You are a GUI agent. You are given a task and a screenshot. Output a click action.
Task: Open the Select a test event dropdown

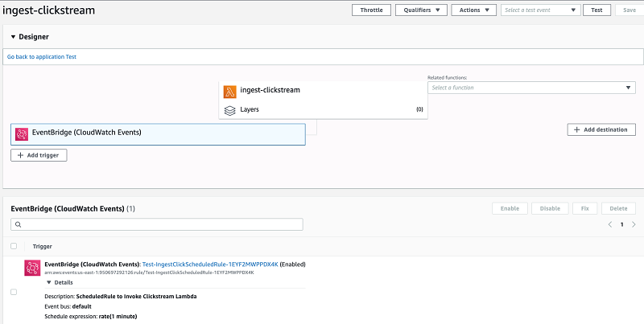(x=540, y=10)
